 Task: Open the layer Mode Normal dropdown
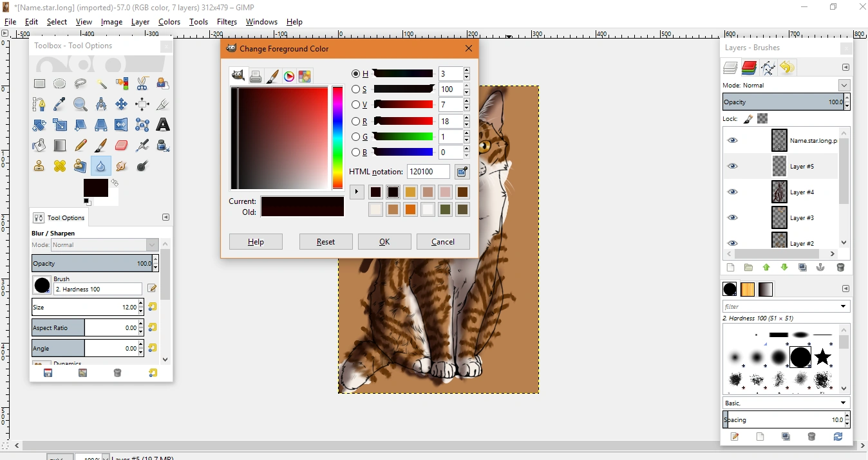pos(844,85)
